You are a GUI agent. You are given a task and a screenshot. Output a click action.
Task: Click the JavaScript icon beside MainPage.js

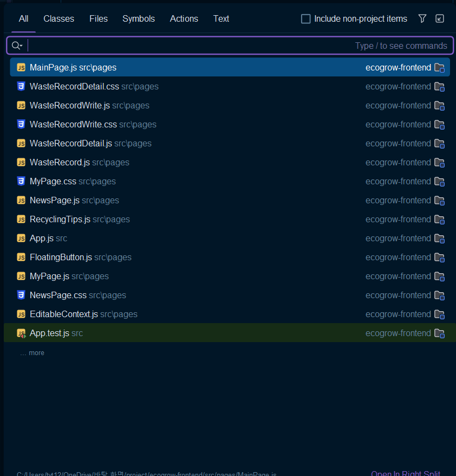[21, 67]
